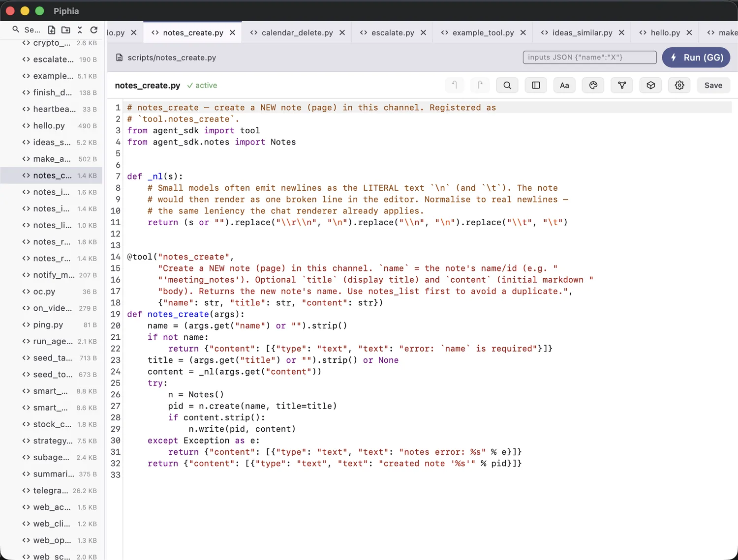Open the escalate file of 190 B
738x560 pixels.
click(52, 59)
